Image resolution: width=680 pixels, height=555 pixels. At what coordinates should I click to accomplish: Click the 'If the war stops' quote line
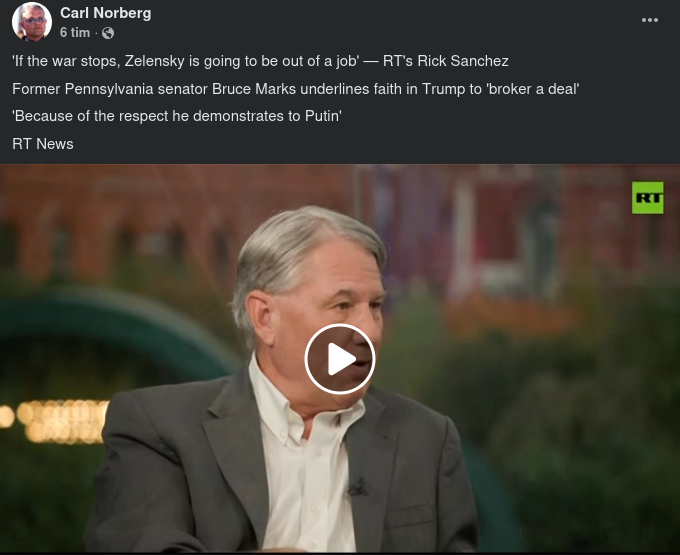[x=260, y=61]
